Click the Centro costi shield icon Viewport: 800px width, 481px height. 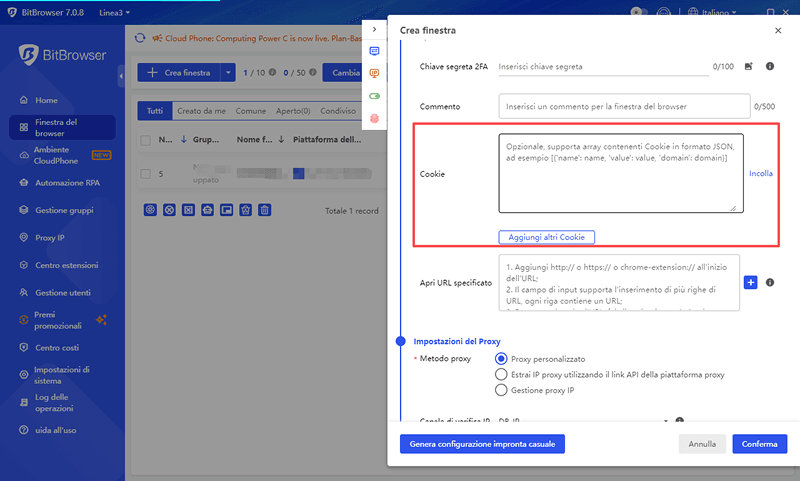[x=23, y=347]
